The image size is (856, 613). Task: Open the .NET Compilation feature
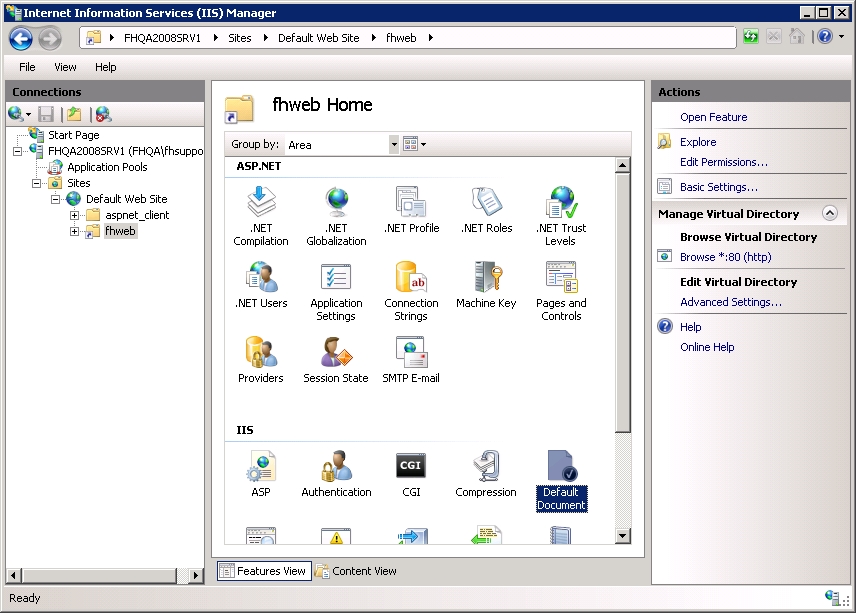click(261, 216)
